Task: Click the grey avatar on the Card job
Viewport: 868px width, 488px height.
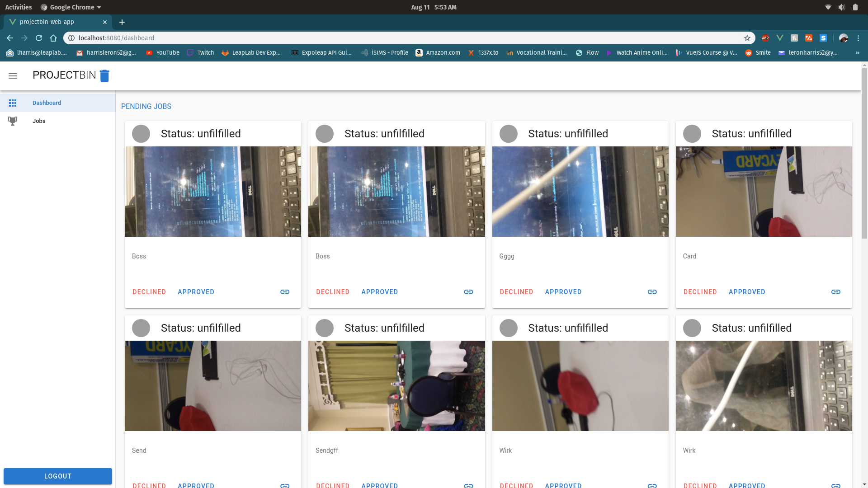Action: click(692, 134)
